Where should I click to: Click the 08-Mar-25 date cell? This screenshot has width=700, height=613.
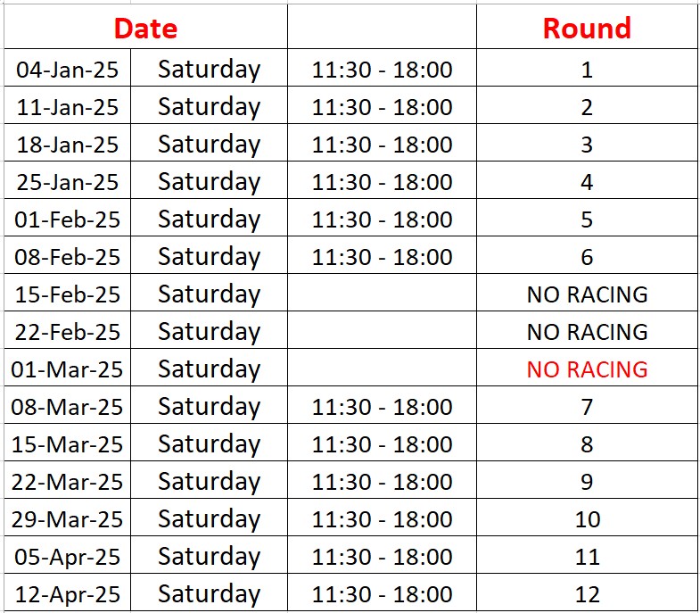tap(68, 406)
